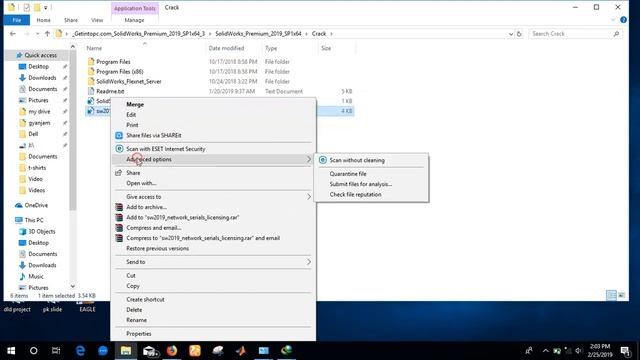Open the Task View taskbar button
640x360 pixels.
coord(56,351)
